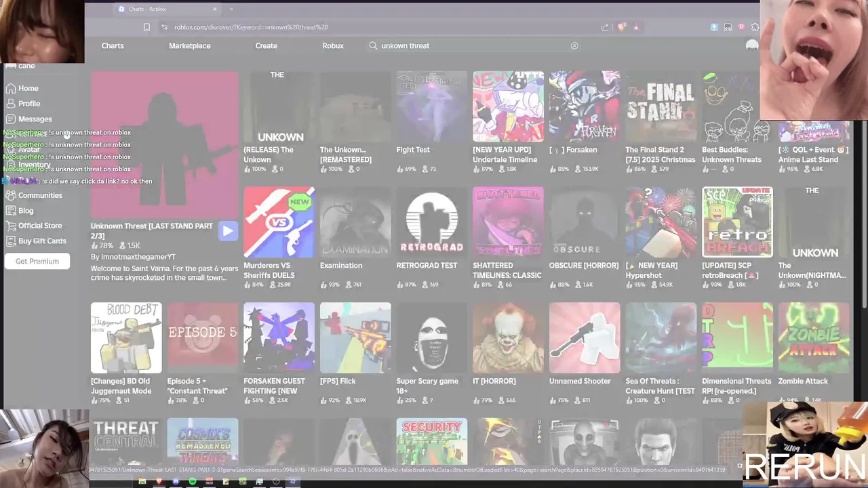Viewport: 868px width, 488px height.
Task: Click the browser address bar URL
Action: (250, 27)
